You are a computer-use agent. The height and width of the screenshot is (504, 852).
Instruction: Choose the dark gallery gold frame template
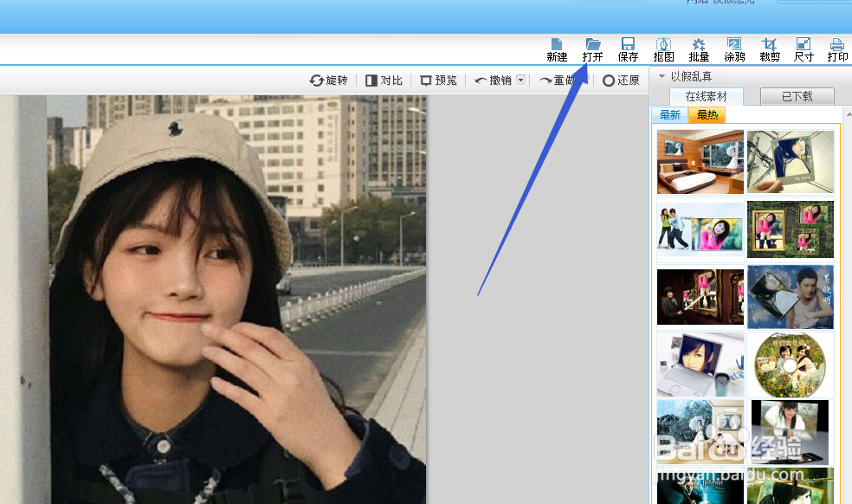tap(700, 297)
